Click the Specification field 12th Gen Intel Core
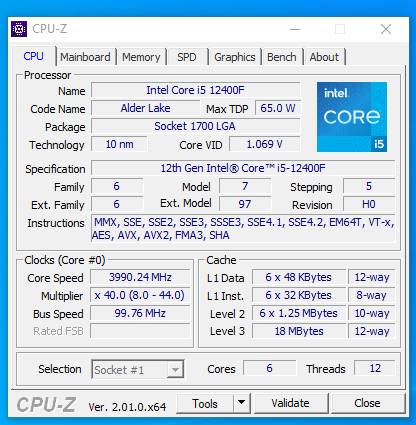The width and height of the screenshot is (416, 425). (243, 168)
